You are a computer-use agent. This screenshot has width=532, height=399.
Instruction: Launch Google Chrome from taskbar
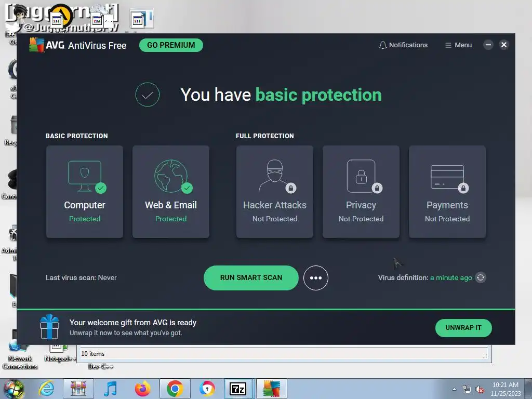point(175,389)
